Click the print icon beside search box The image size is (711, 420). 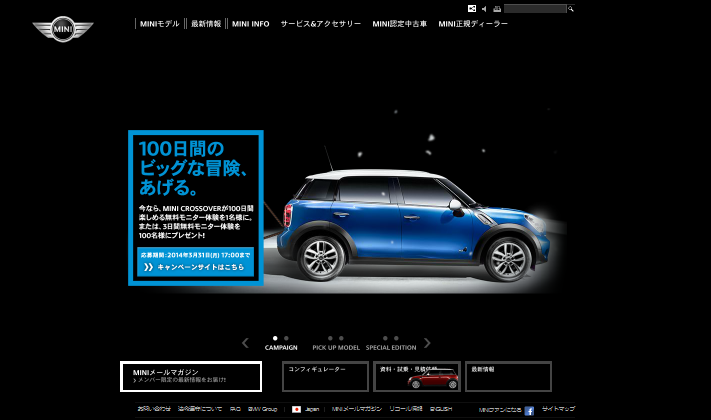pyautogui.click(x=497, y=9)
